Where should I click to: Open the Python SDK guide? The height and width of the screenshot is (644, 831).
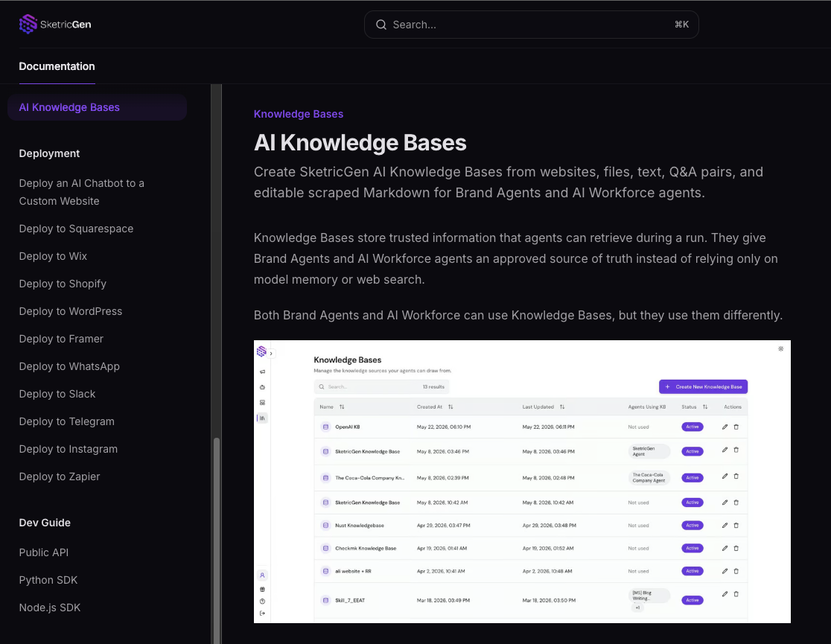[48, 580]
